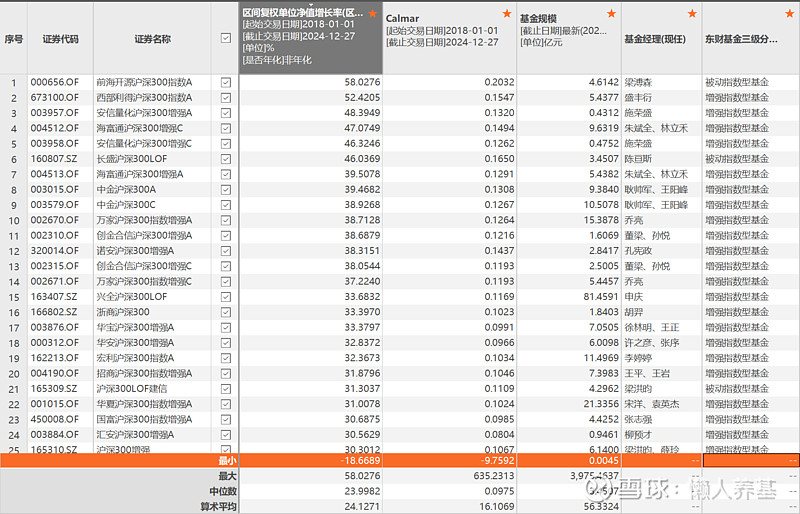The height and width of the screenshot is (514, 800).
Task: Click fund name 华宝沪深300增强A
Action: pos(135,327)
